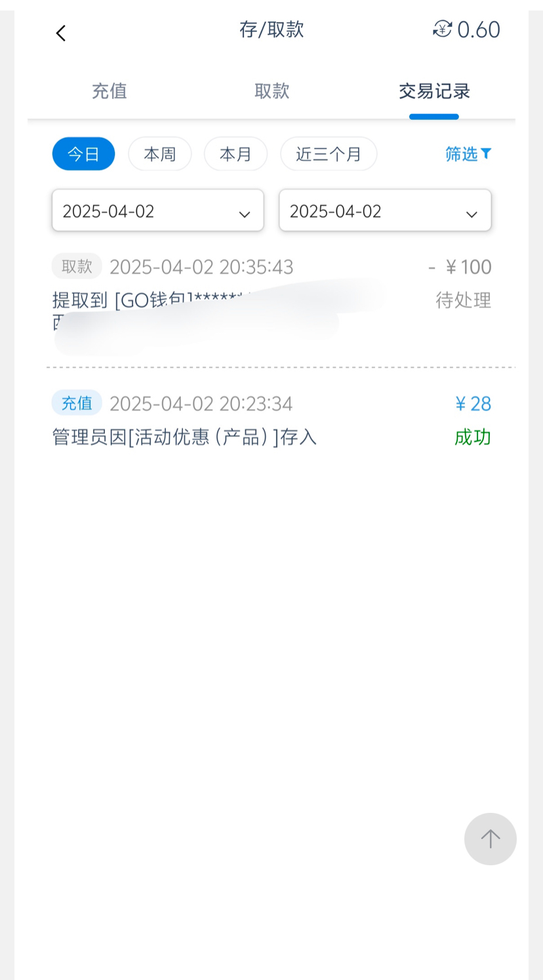Screen dimensions: 543x980
Task: Tap the scroll-to-top arrow button
Action: 490,838
